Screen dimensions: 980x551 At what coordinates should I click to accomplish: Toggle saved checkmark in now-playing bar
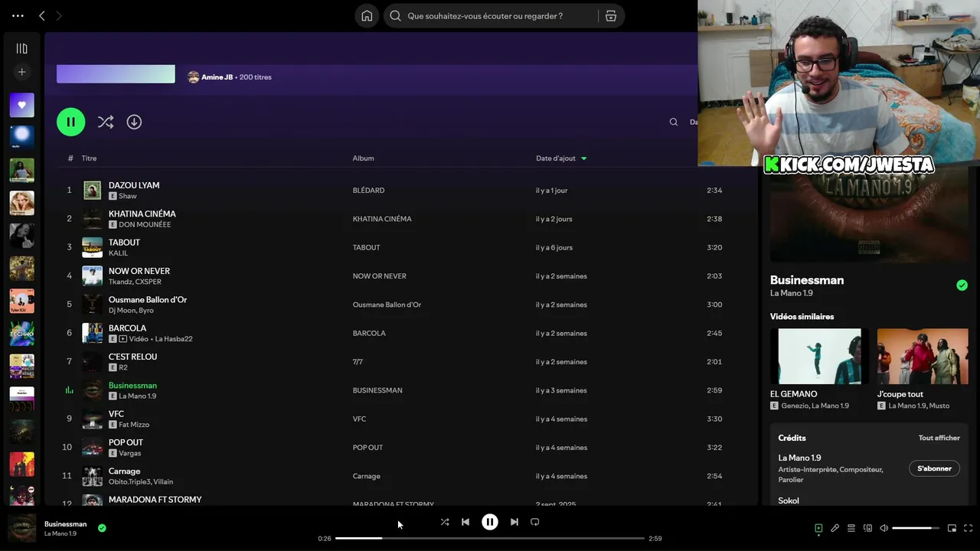(x=102, y=527)
